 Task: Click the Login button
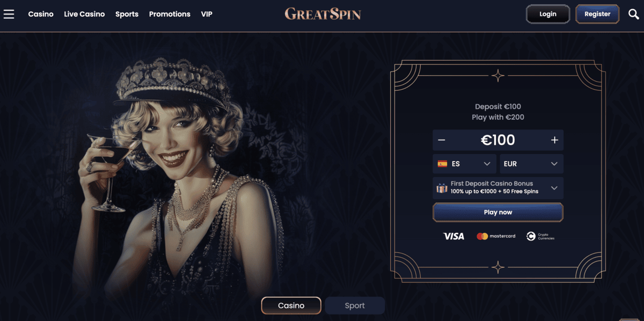548,14
